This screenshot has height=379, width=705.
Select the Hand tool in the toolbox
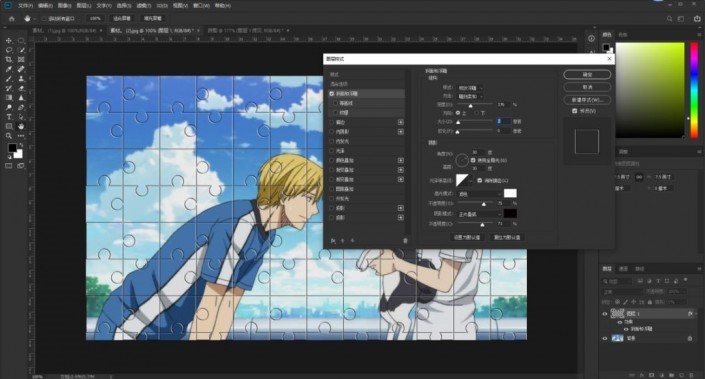pyautogui.click(x=21, y=126)
